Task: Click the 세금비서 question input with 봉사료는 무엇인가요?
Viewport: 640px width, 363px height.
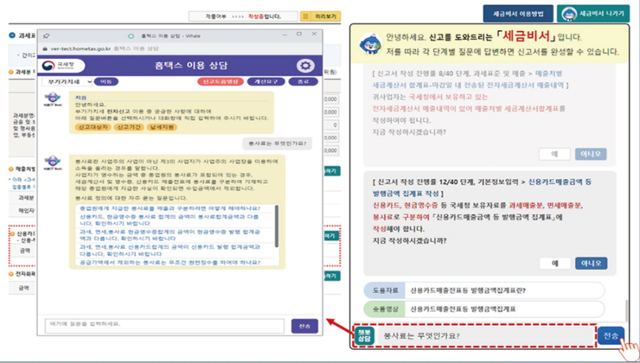Action: click(485, 336)
